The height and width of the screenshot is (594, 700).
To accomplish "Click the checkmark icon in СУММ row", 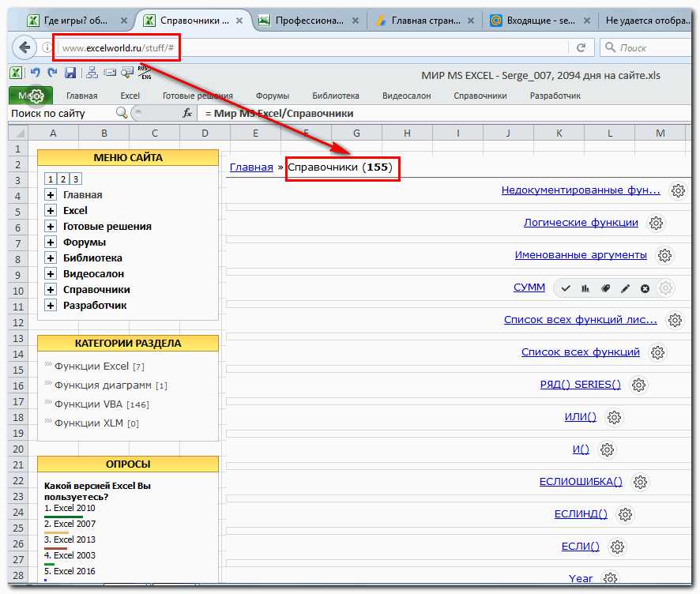I will click(x=566, y=288).
